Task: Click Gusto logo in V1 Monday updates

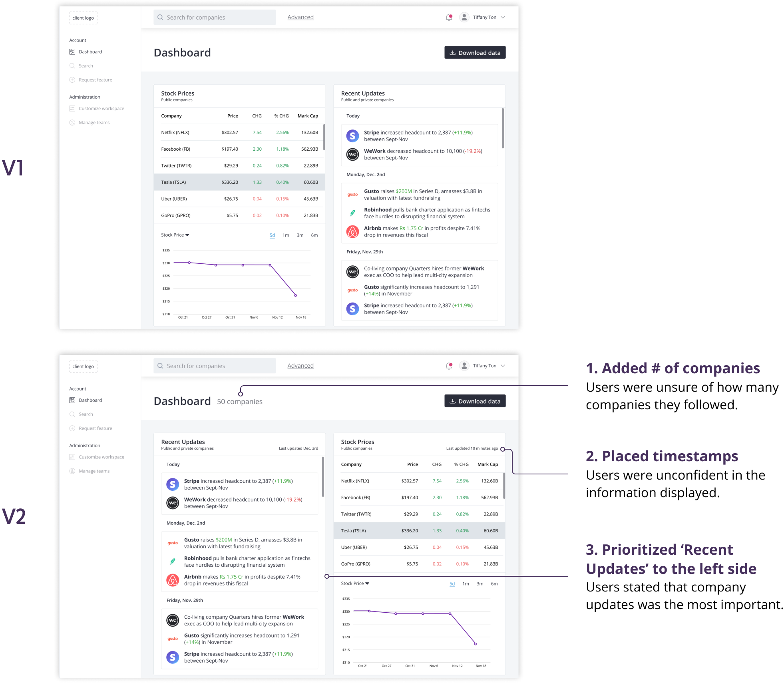Action: pos(352,195)
